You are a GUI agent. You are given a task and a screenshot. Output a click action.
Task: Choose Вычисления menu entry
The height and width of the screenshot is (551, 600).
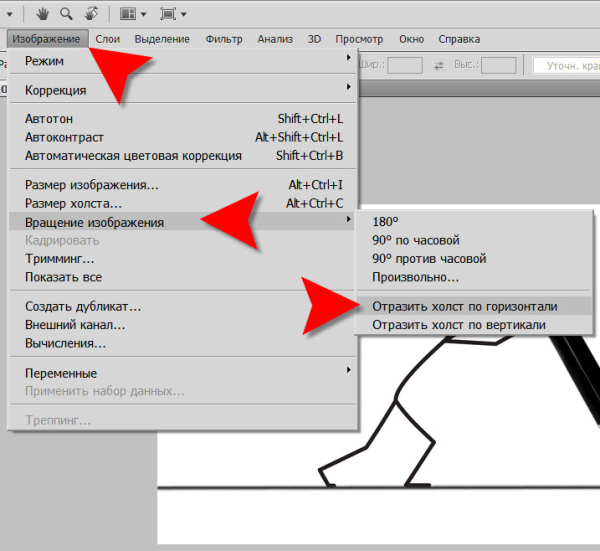(184, 343)
